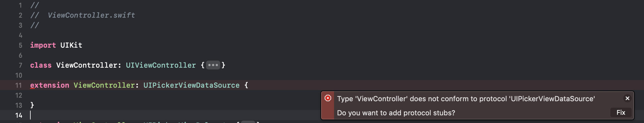Click line number 5 in the gutter
Screen dimensions: 644x123
click(x=20, y=45)
